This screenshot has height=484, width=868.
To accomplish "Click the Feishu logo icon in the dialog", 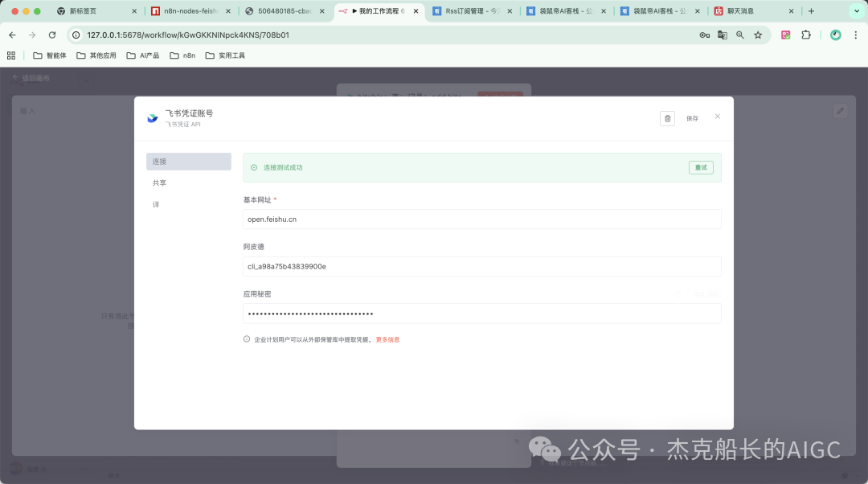I will click(153, 118).
